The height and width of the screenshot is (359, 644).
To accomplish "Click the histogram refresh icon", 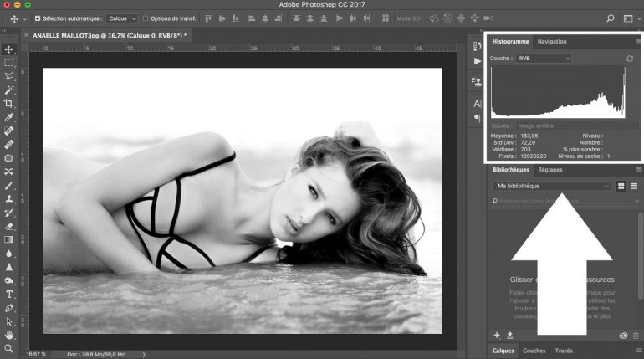I will (630, 59).
